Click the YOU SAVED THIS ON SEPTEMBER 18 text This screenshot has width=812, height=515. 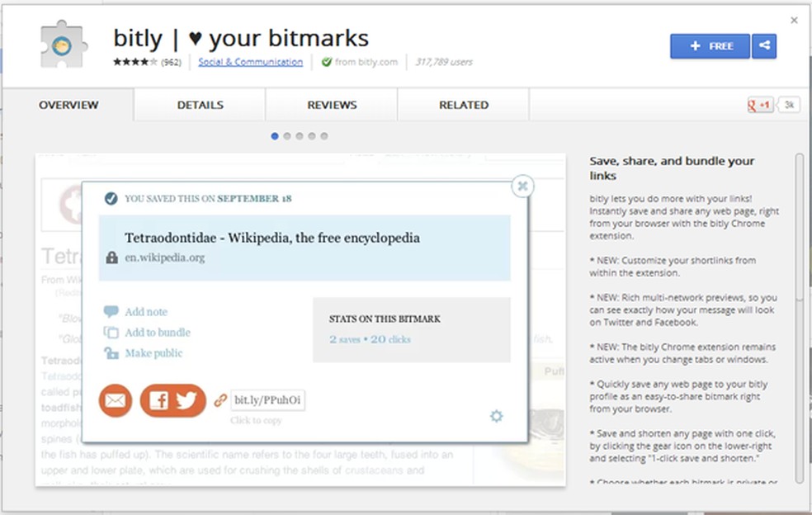[x=208, y=198]
